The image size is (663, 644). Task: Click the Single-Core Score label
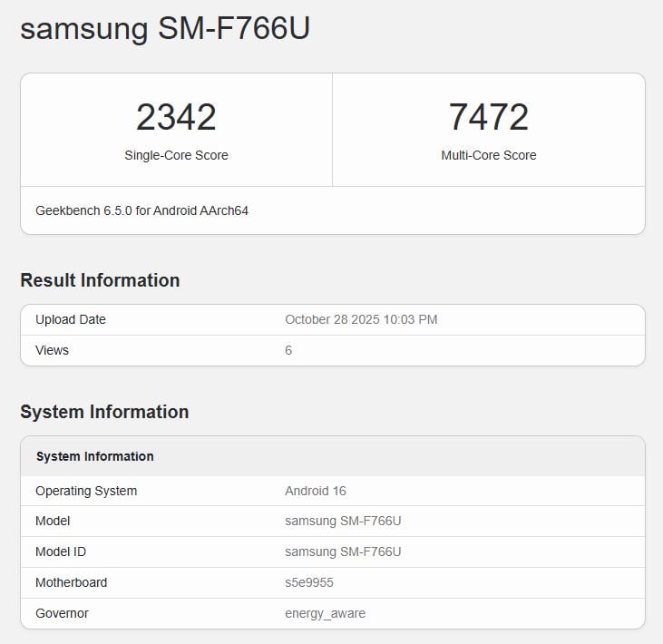pos(176,155)
